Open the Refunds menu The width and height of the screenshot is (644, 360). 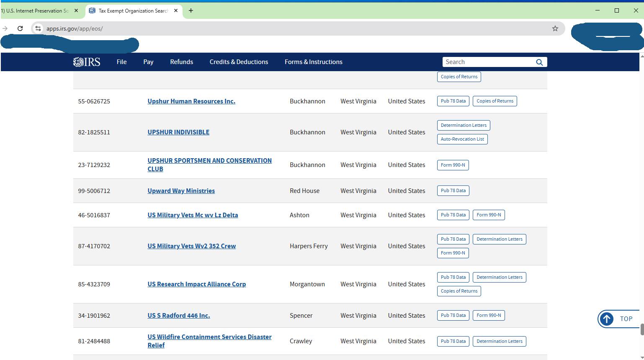point(182,62)
